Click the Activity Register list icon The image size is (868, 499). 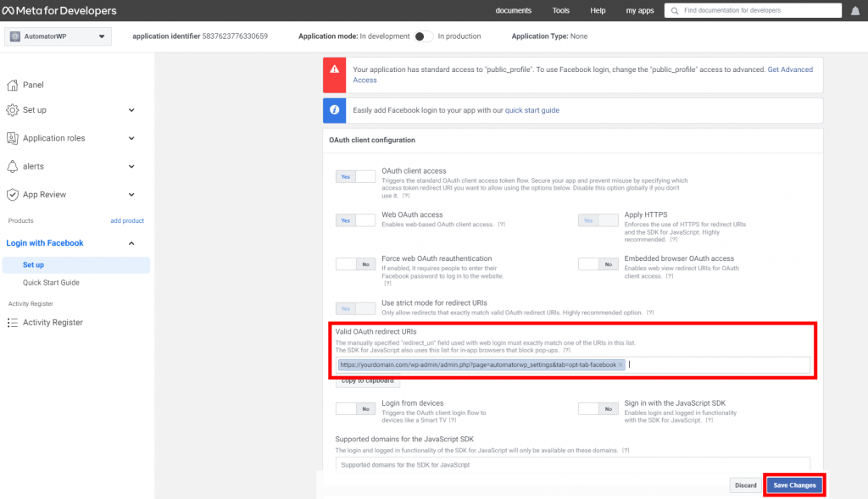click(12, 323)
